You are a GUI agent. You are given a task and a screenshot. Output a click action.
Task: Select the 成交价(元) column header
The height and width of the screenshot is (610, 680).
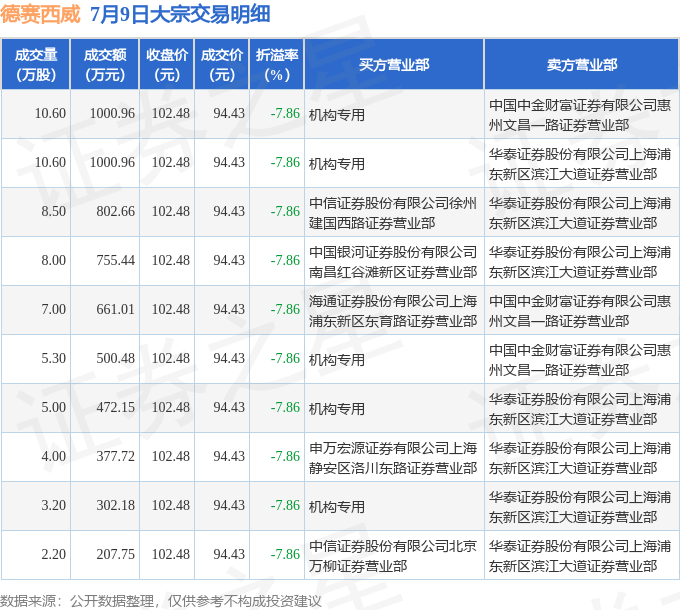(222, 65)
